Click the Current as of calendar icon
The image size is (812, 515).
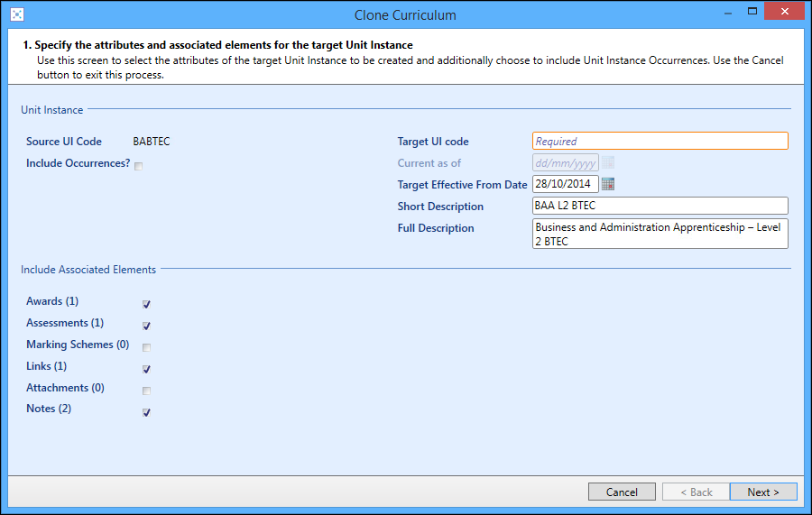(x=608, y=162)
